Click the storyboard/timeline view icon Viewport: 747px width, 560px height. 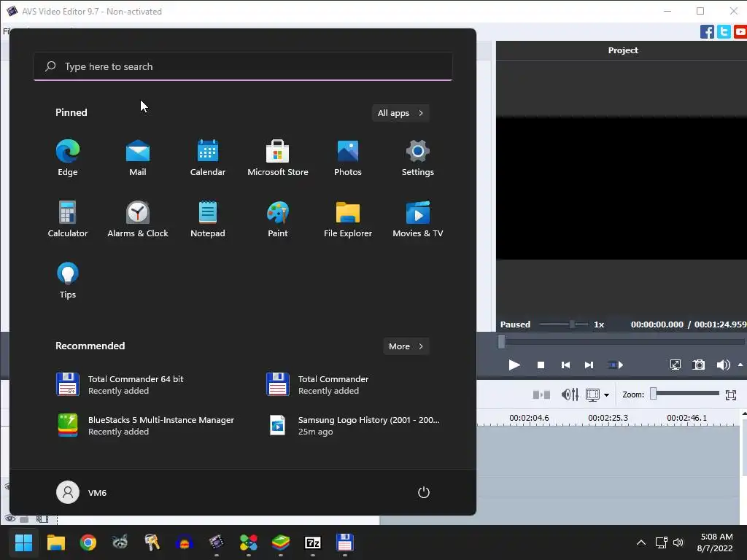[592, 394]
